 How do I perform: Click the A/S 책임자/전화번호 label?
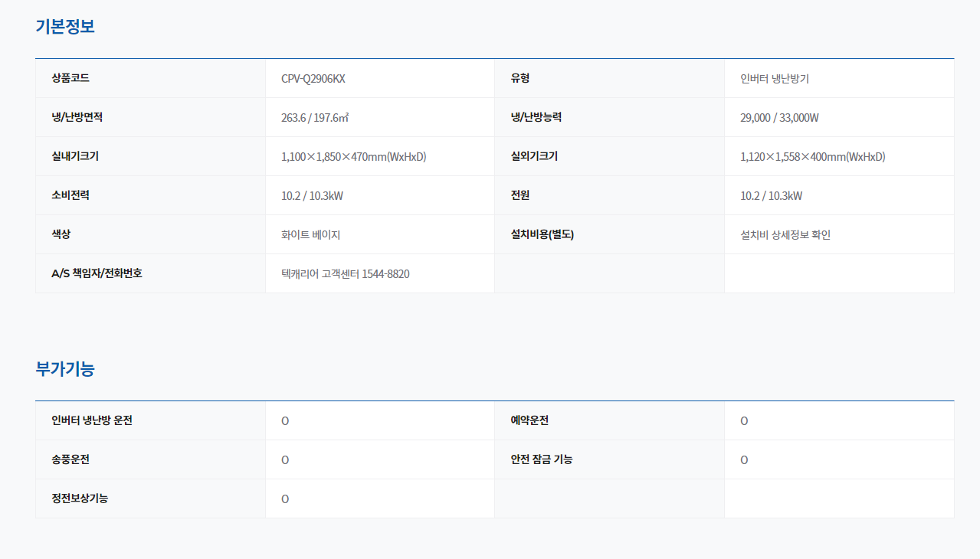click(97, 273)
